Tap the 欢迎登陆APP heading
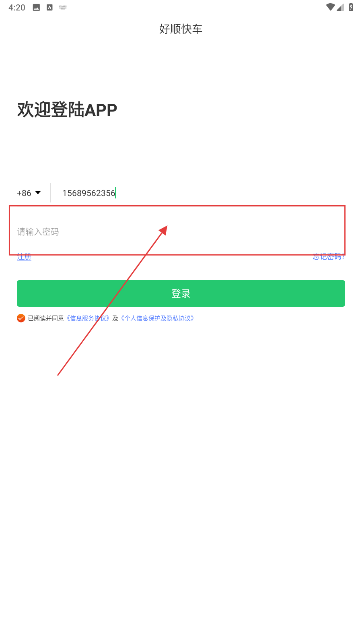The height and width of the screenshot is (644, 362). click(x=67, y=109)
